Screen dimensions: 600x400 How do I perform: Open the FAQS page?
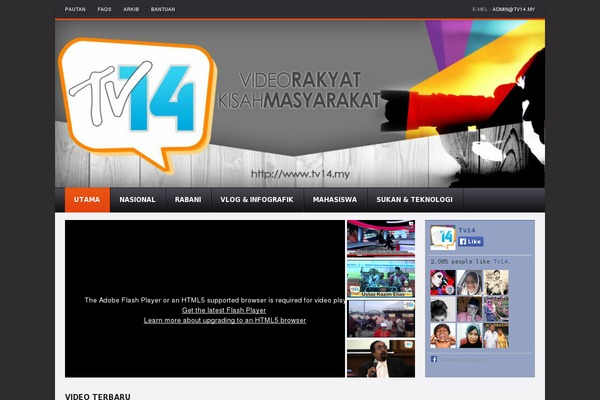(104, 9)
